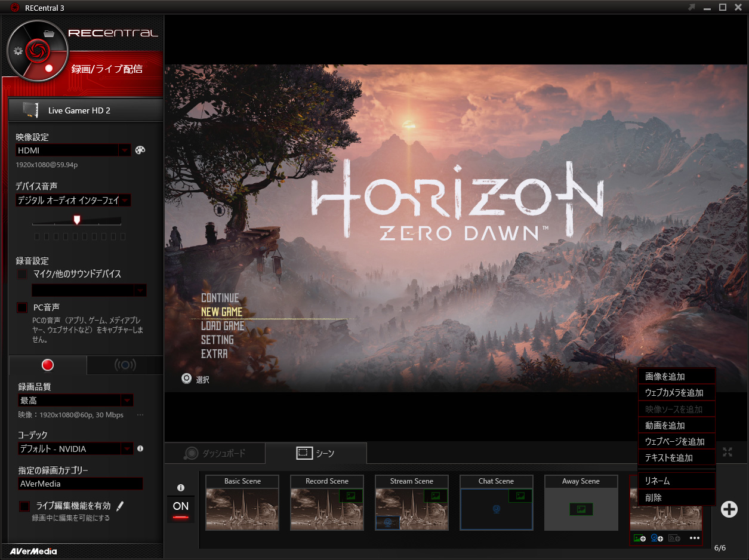Click the blue webcam overlay in Stream Scene
The image size is (749, 560).
(387, 522)
